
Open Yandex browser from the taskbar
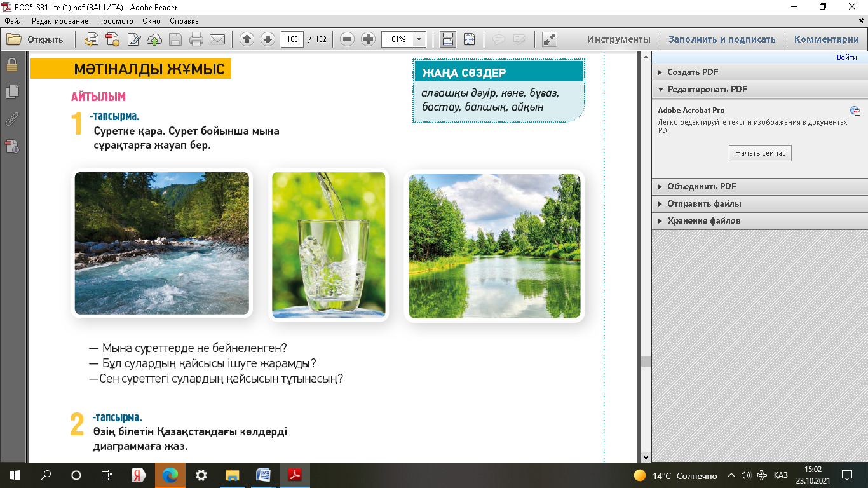[x=139, y=475]
